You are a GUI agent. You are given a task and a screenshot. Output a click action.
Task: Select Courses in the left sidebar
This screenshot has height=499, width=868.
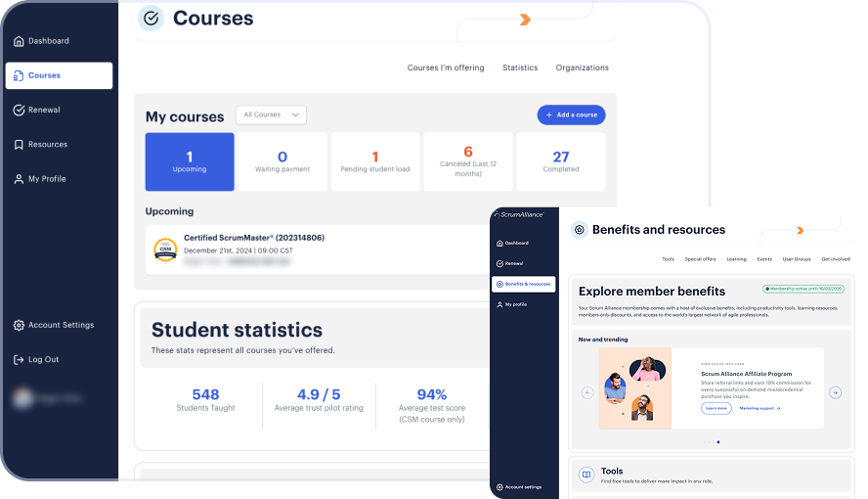(x=59, y=75)
